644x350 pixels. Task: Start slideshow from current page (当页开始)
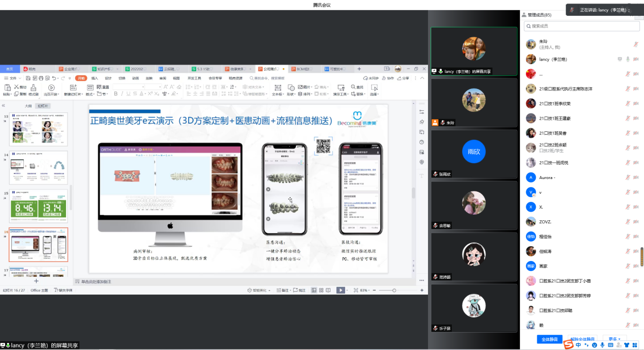pos(50,89)
